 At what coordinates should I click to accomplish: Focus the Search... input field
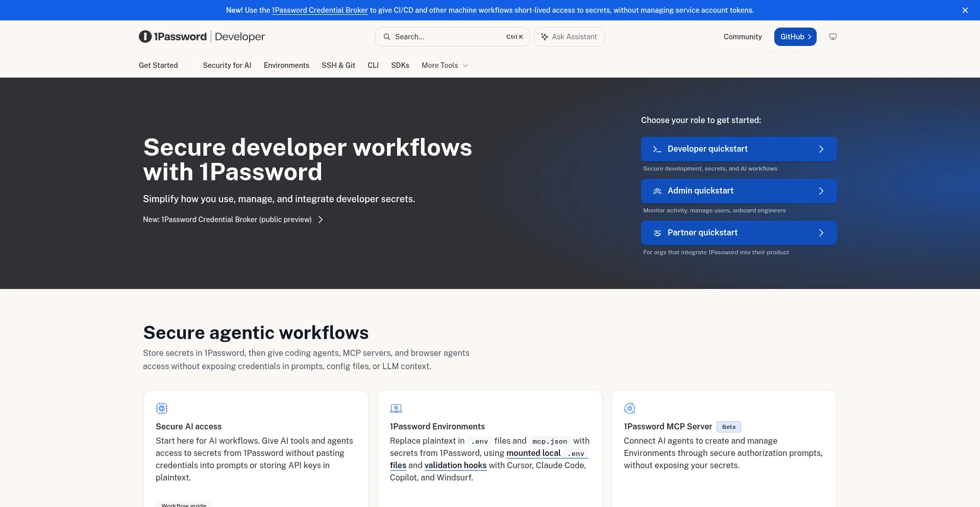[452, 37]
